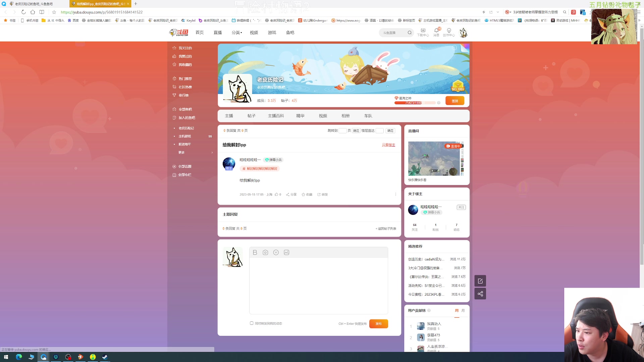Viewport: 644px width, 362px height.
Task: Open the post's three-dot more options
Action: pyautogui.click(x=395, y=194)
